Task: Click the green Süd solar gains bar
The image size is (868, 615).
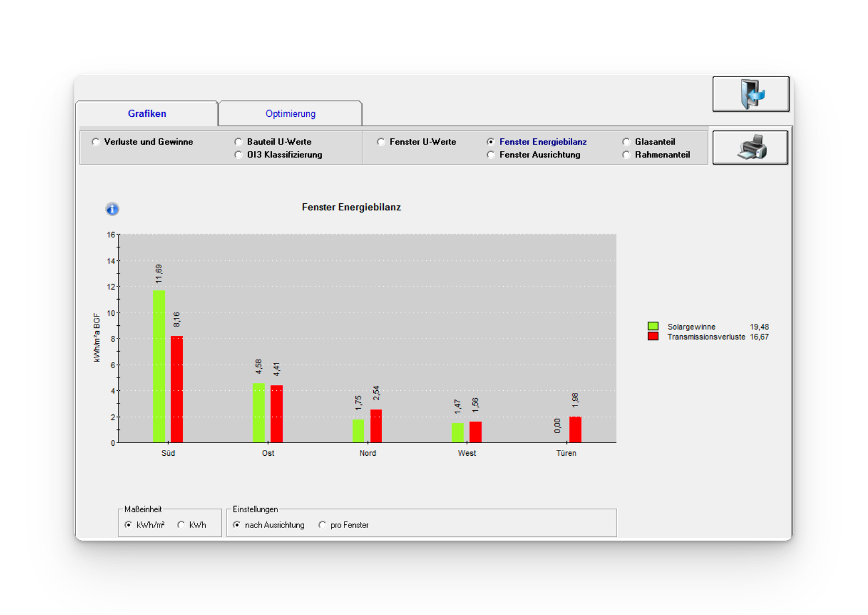Action: pos(159,367)
